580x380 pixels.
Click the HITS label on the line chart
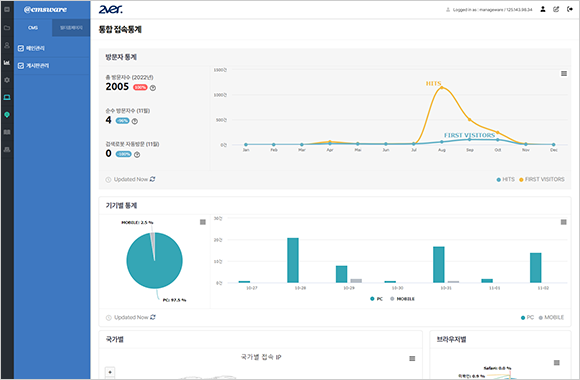click(433, 84)
